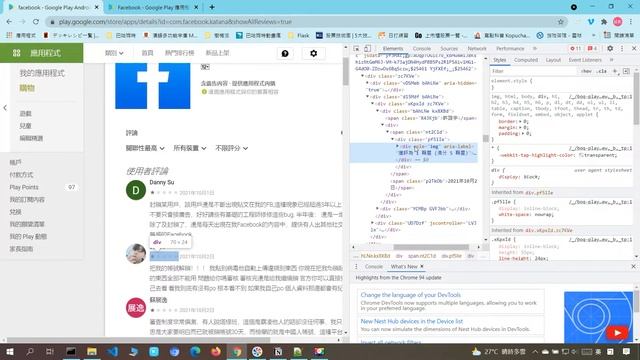Click the new style rule plus icon

(615, 71)
